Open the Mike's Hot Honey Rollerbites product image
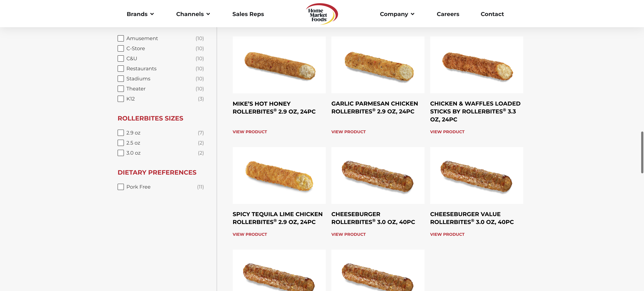644x291 pixels. 279,65
